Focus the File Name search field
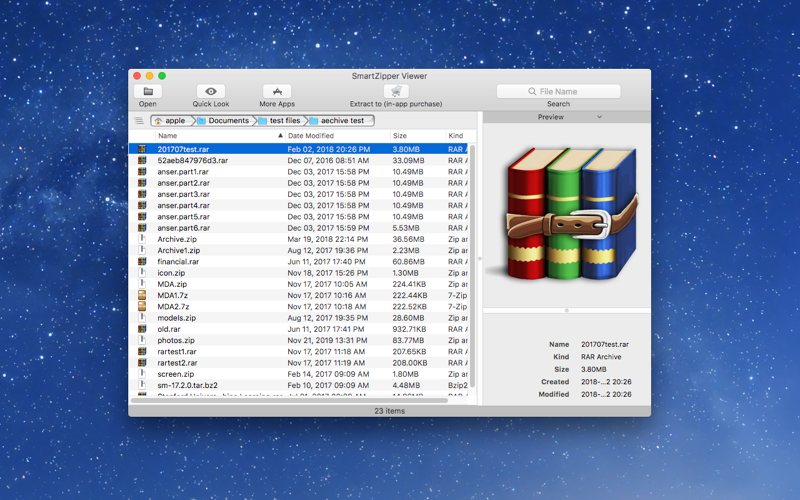 (559, 91)
